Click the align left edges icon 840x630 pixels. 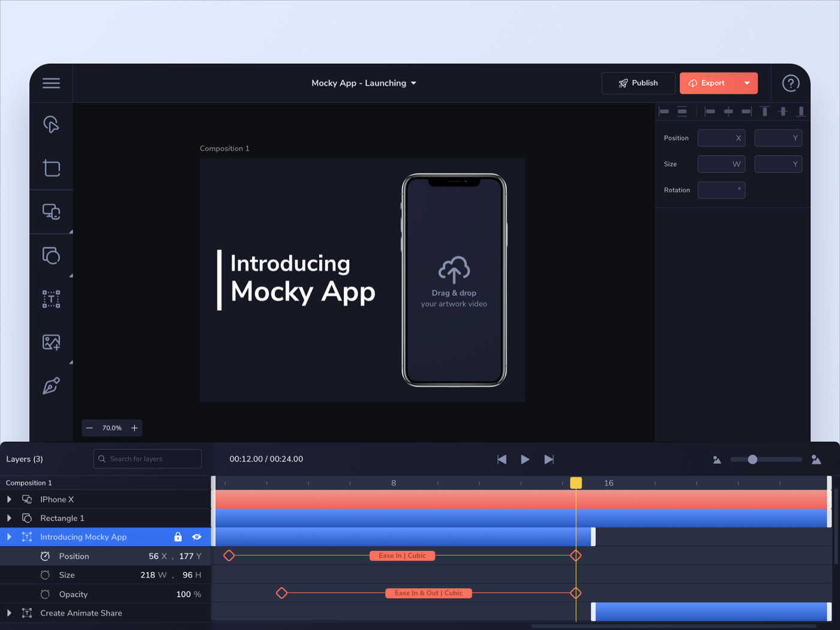coord(709,112)
